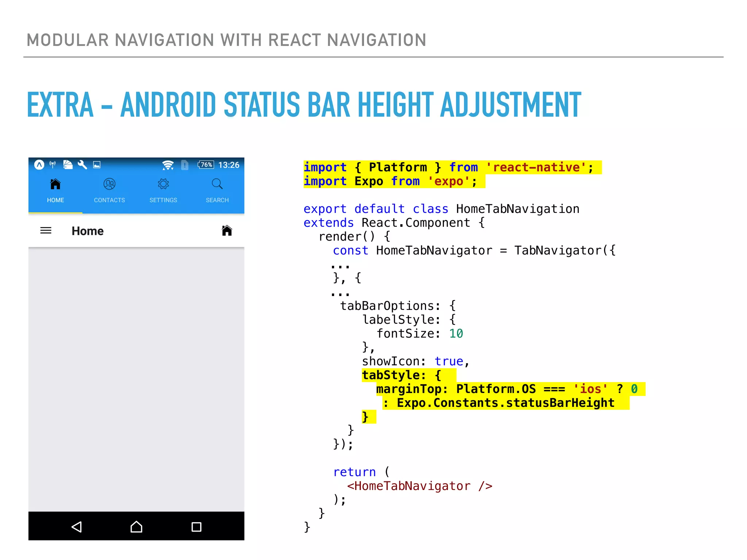
Task: Tap the Android home navigation button
Action: pyautogui.click(x=136, y=526)
